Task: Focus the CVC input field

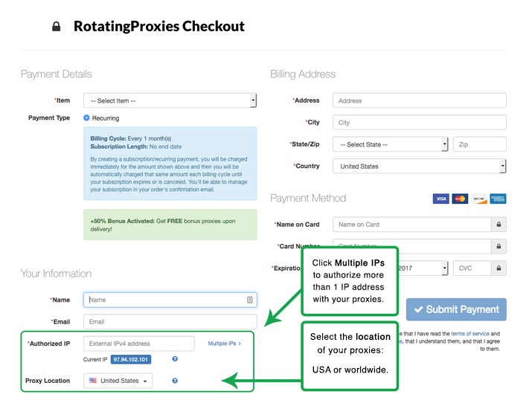Action: [x=472, y=268]
